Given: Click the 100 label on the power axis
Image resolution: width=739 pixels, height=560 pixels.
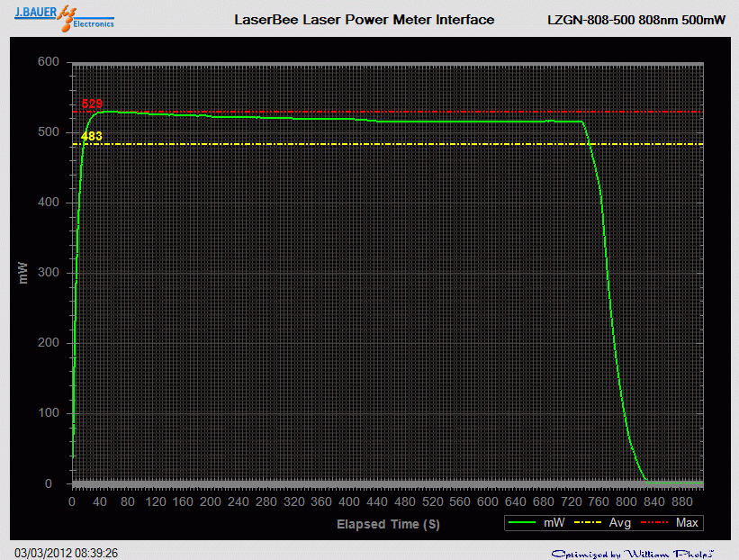Looking at the screenshot, I should (48, 413).
